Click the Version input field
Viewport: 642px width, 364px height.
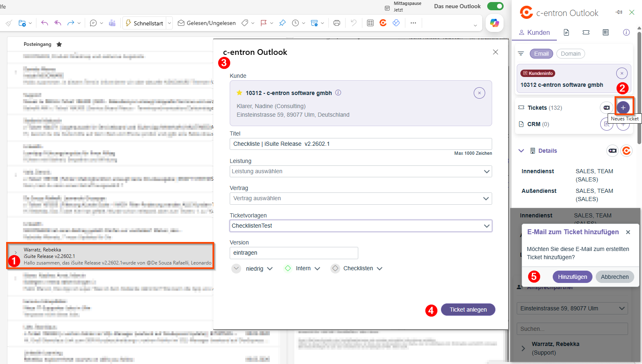point(294,253)
